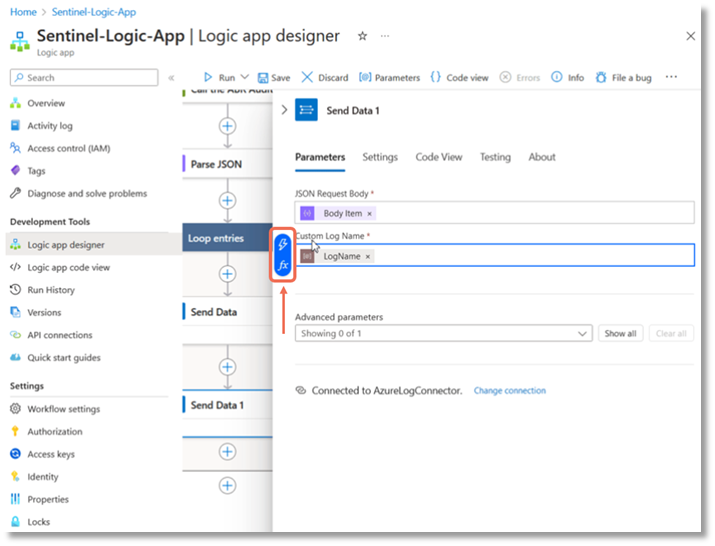Switch to the Testing tab
The width and height of the screenshot is (715, 546).
click(495, 157)
